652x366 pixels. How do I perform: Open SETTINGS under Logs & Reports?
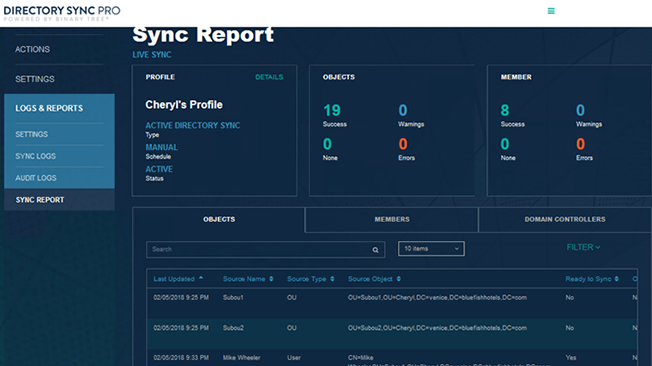click(32, 134)
